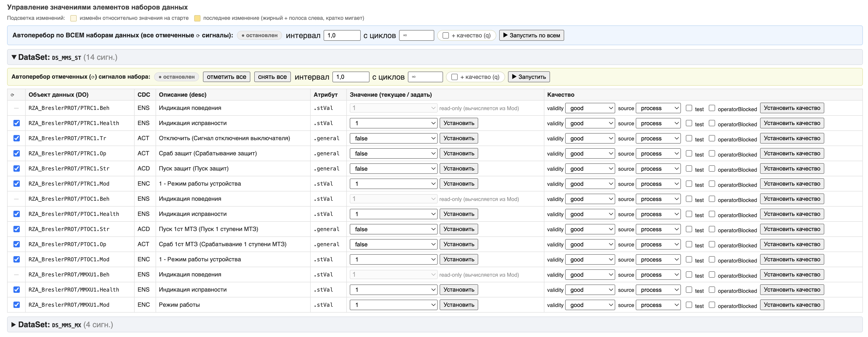
Task: Click Установить for PTRC1.Health value
Action: click(x=459, y=123)
